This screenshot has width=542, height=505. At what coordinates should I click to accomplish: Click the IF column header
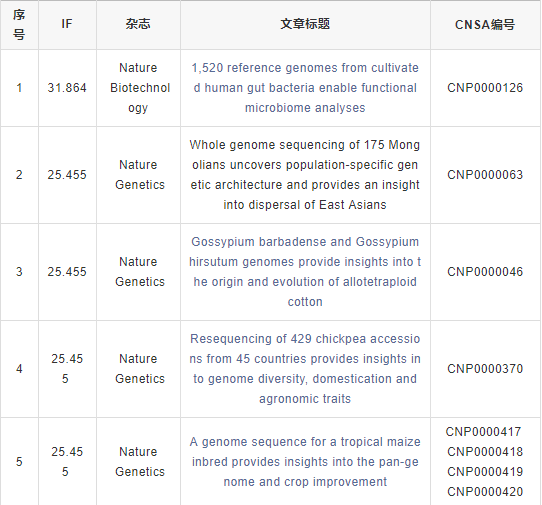click(x=67, y=24)
